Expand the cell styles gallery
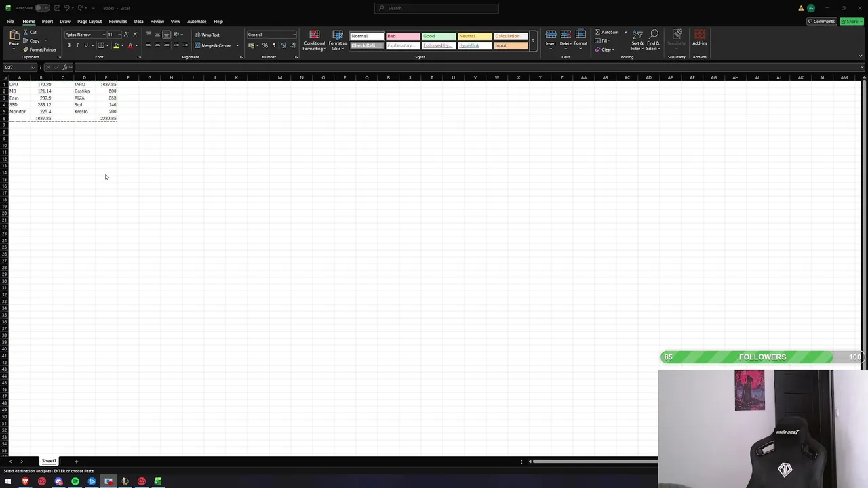The width and height of the screenshot is (868, 488). [533, 41]
